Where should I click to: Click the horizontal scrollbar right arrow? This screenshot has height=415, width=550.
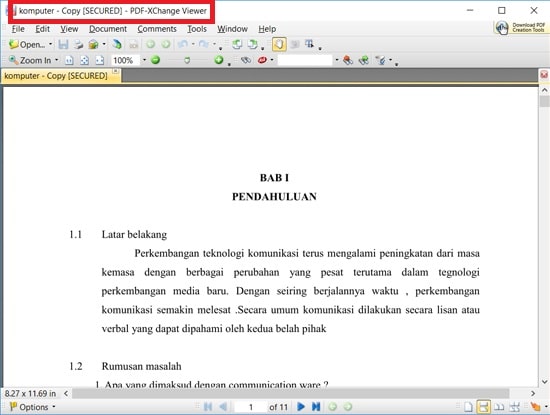click(533, 393)
